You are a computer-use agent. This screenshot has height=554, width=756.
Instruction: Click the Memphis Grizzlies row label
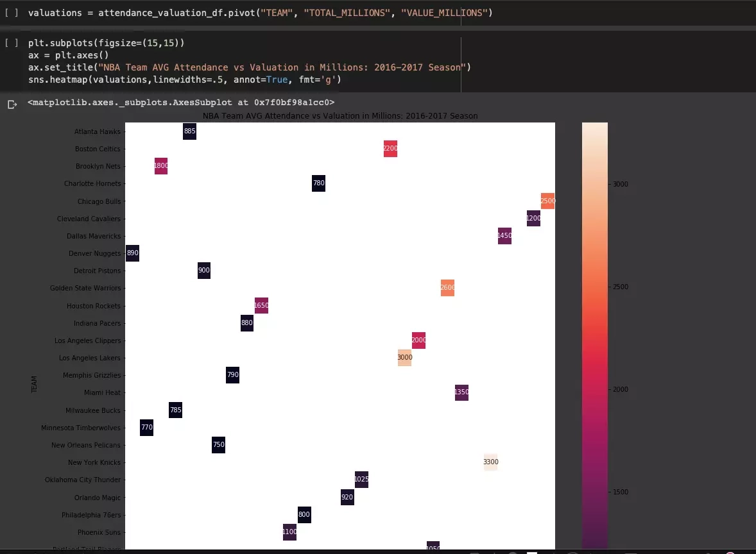(92, 375)
